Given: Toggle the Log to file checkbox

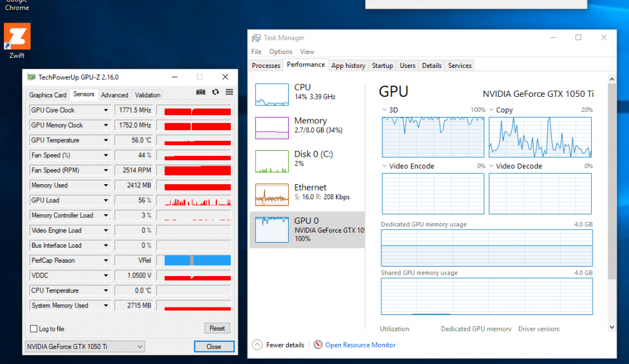Looking at the screenshot, I should click(34, 329).
